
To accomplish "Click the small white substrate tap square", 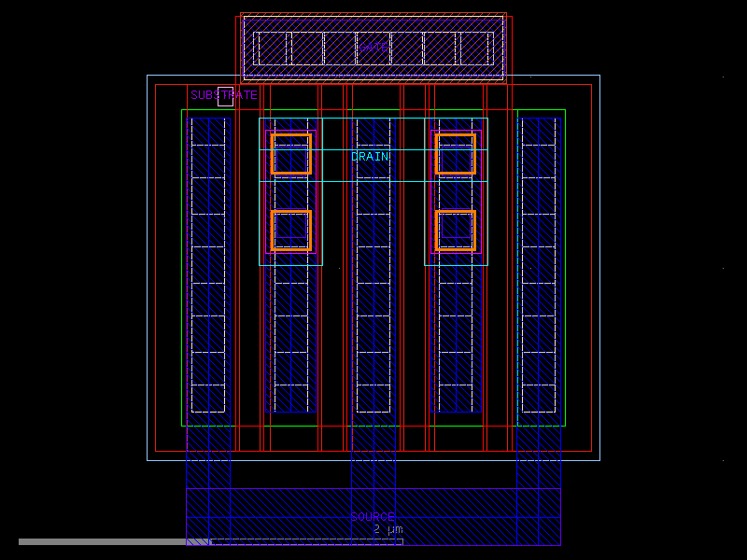I will [x=224, y=98].
